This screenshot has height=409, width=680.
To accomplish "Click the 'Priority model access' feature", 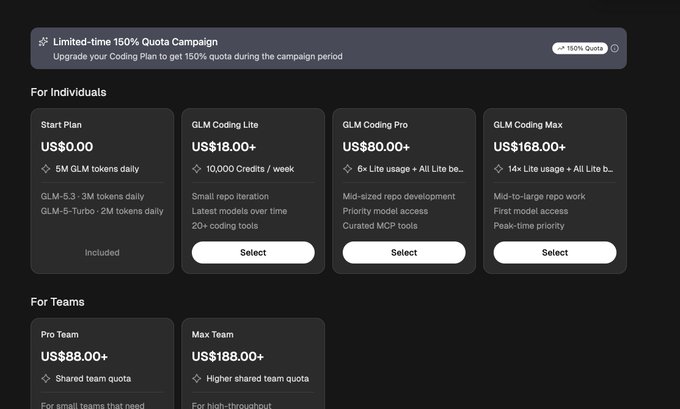I will pyautogui.click(x=385, y=211).
